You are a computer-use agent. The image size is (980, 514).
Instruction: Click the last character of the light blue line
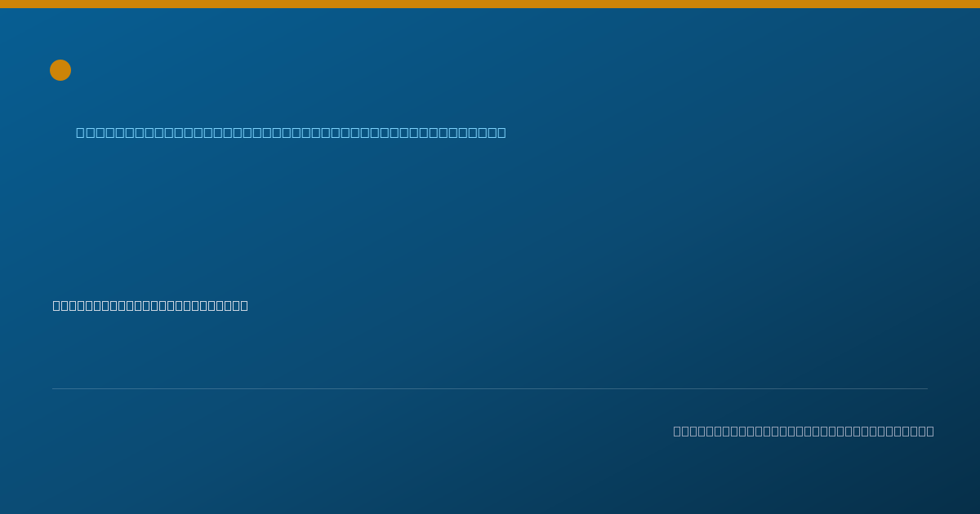pos(501,132)
